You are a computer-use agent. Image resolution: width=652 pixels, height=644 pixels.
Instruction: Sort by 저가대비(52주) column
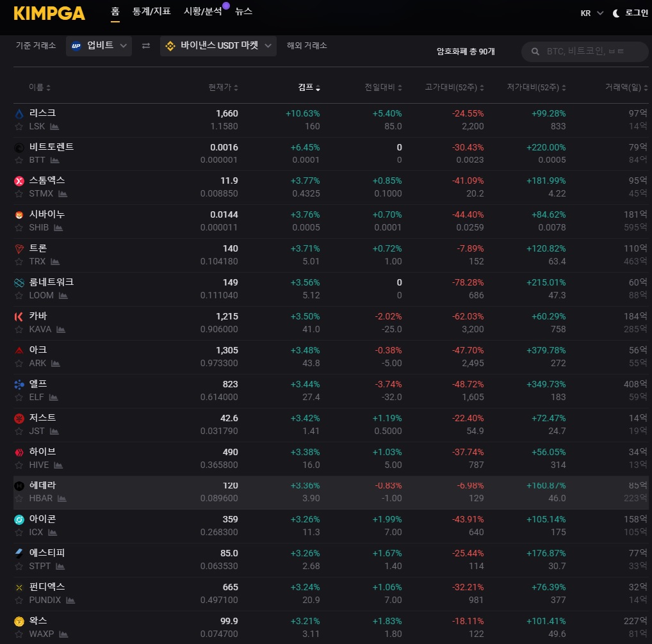pos(537,87)
